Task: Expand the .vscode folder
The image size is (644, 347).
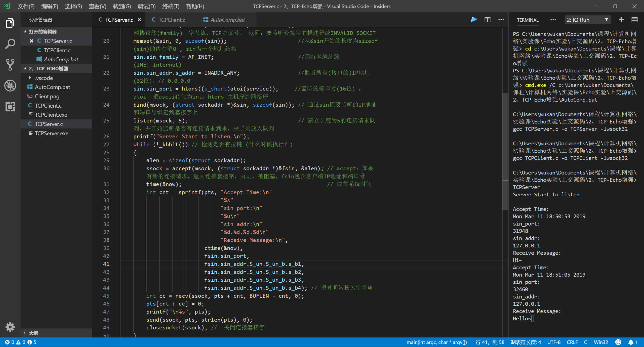Action: point(44,78)
